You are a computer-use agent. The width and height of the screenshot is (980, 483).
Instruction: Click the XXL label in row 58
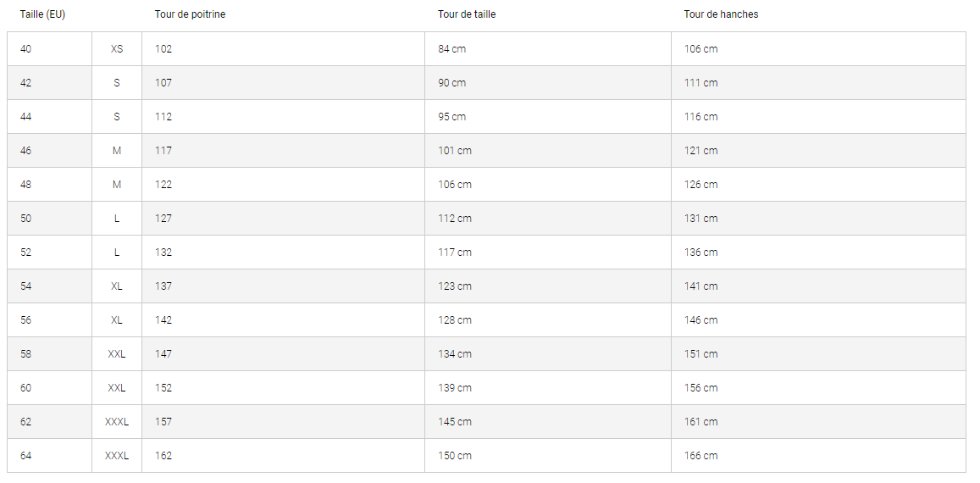(x=117, y=354)
